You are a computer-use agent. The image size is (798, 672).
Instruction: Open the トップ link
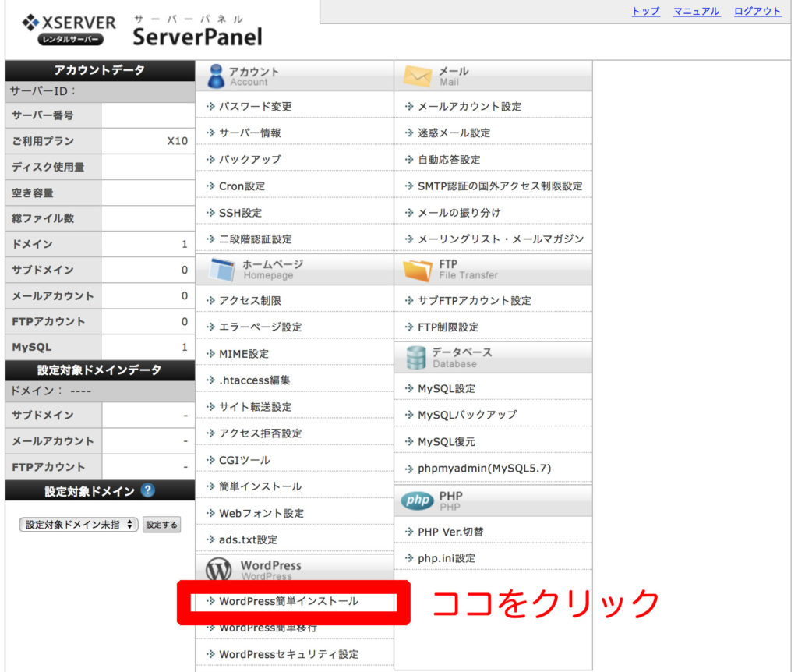coord(646,11)
